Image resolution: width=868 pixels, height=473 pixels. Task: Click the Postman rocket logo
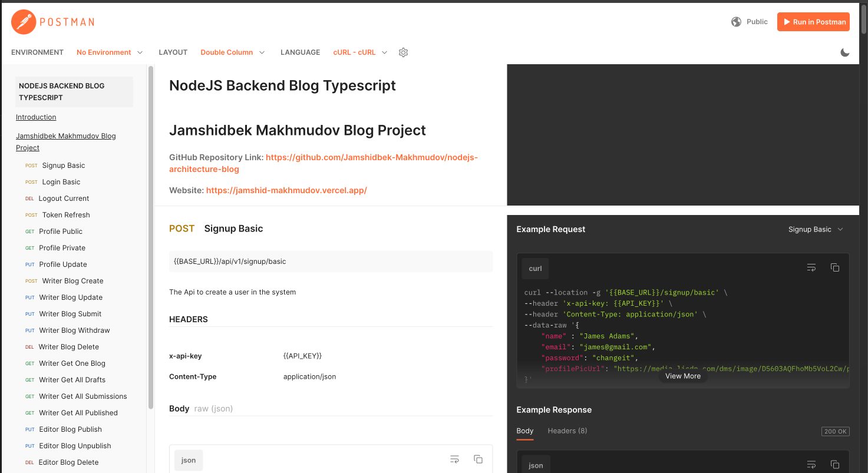coord(22,22)
